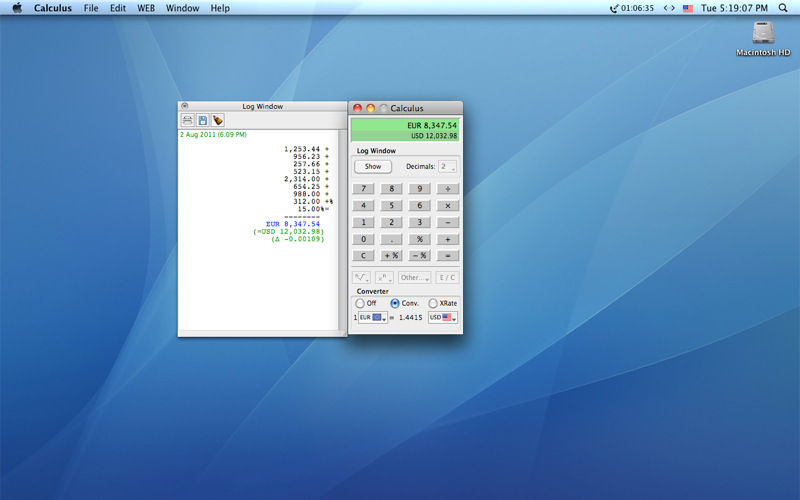Click log entry 956.23
The width and height of the screenshot is (800, 500).
click(x=307, y=157)
